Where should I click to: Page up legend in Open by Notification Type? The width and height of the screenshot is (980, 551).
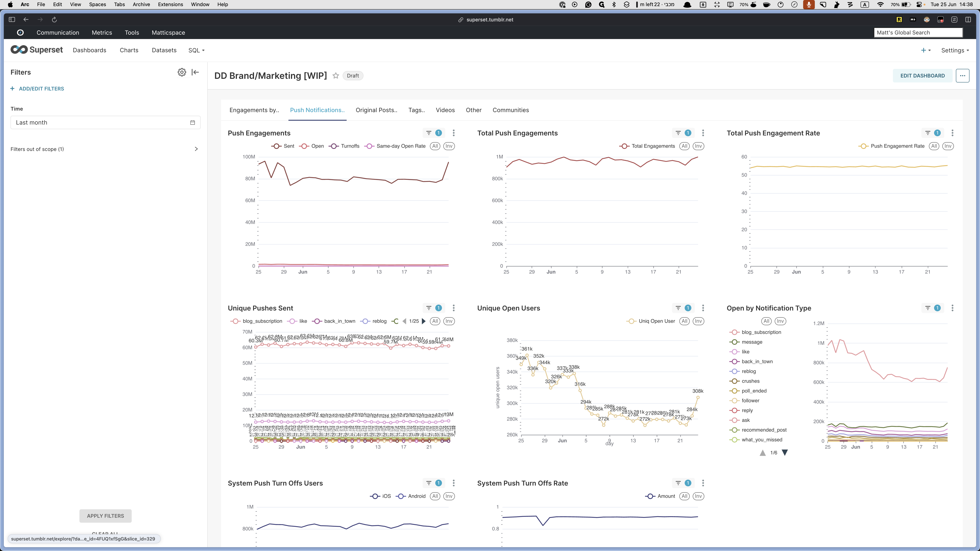(762, 452)
